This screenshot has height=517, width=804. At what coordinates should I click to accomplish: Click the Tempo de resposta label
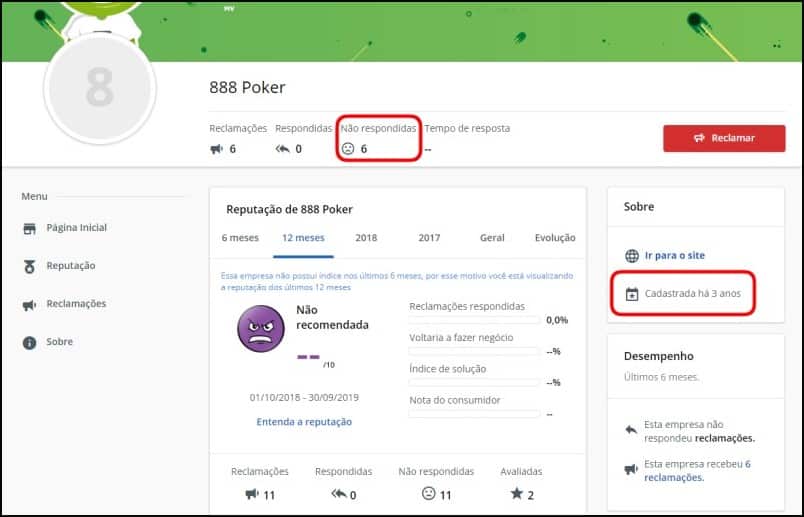467,128
